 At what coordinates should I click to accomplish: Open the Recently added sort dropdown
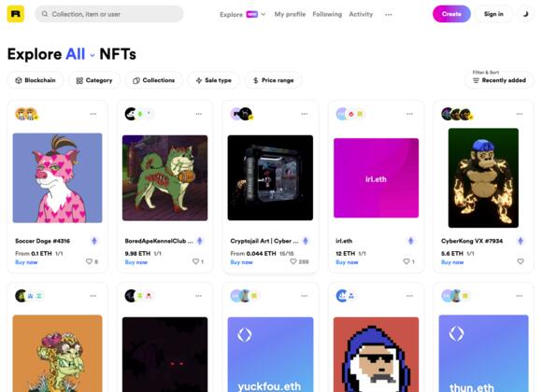point(500,80)
